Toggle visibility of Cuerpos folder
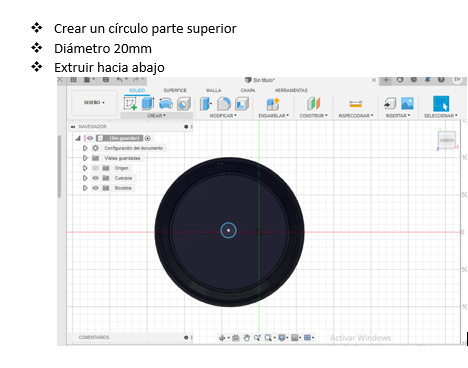This screenshot has width=468, height=368. point(95,178)
